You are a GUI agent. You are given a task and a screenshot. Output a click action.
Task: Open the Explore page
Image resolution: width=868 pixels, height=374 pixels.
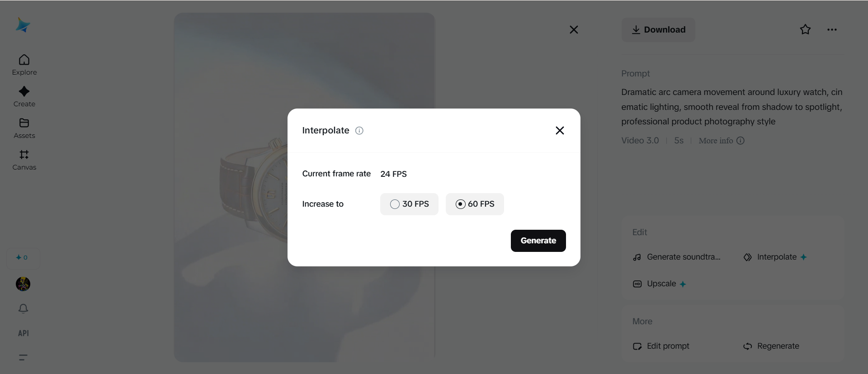click(24, 65)
